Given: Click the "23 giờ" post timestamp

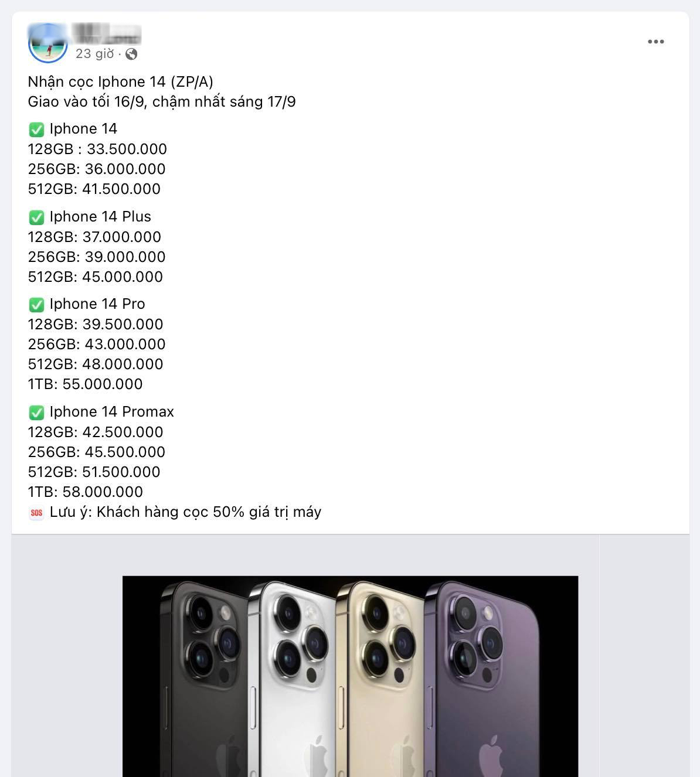Looking at the screenshot, I should coord(94,54).
